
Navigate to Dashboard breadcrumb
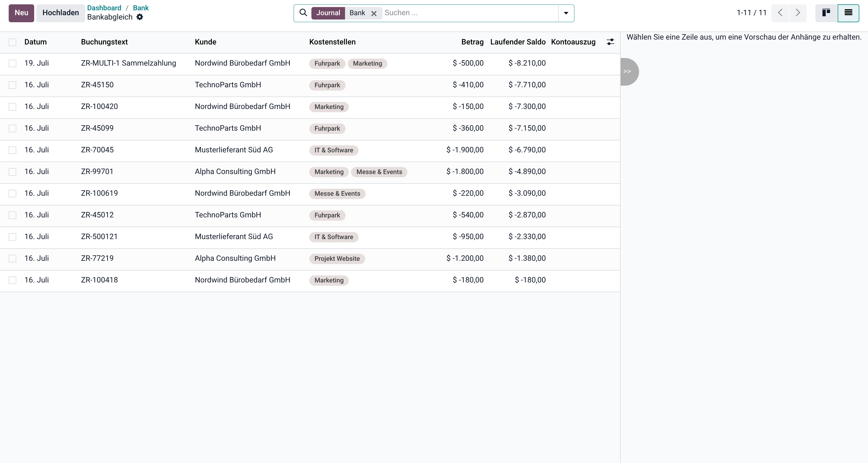coord(104,8)
